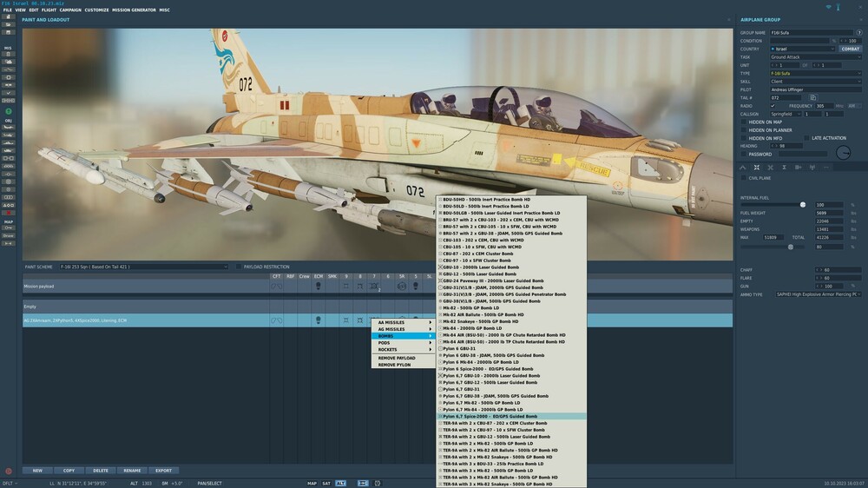Viewport: 868px width, 488px height.
Task: Open the weather cloud icon in MIS section
Action: point(8,62)
